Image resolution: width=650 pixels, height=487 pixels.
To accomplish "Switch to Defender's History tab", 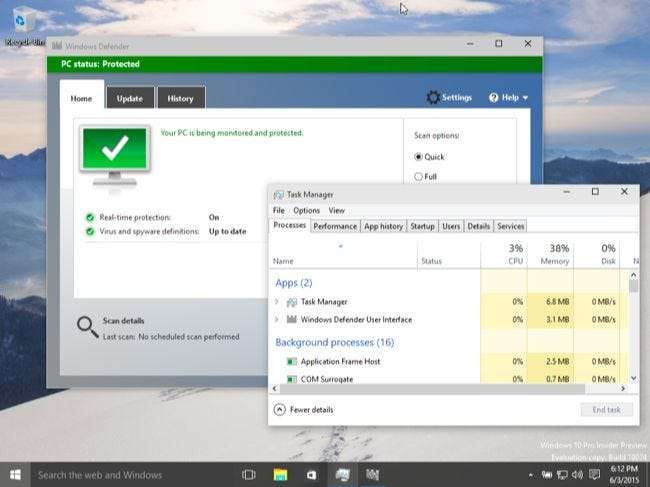I will 181,98.
